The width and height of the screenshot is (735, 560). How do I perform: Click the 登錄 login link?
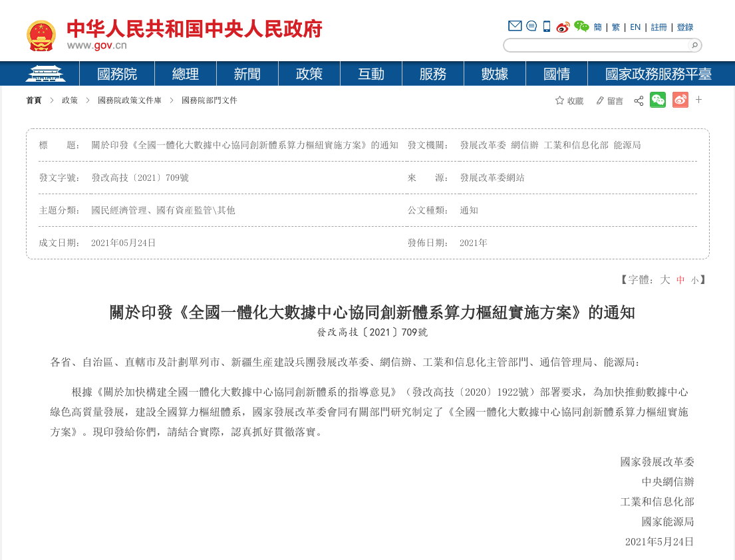pos(685,27)
